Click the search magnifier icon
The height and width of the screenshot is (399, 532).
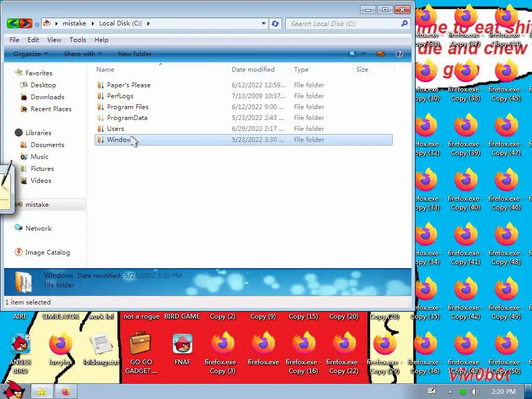pyautogui.click(x=404, y=23)
